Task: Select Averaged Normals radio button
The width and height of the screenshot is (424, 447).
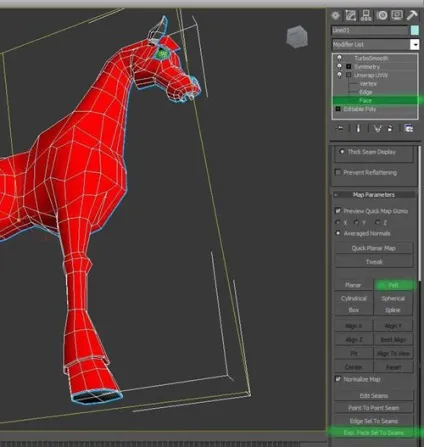Action: [338, 233]
